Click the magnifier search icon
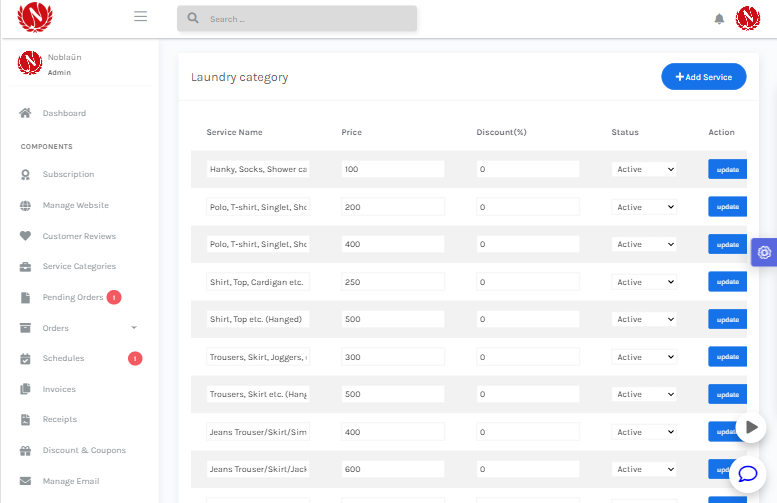The image size is (777, 503). pyautogui.click(x=193, y=19)
